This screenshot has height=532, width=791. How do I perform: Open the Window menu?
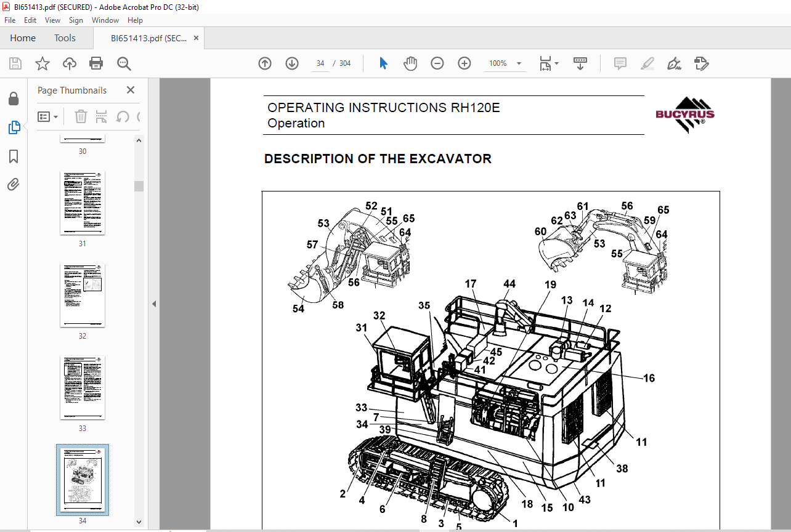105,20
